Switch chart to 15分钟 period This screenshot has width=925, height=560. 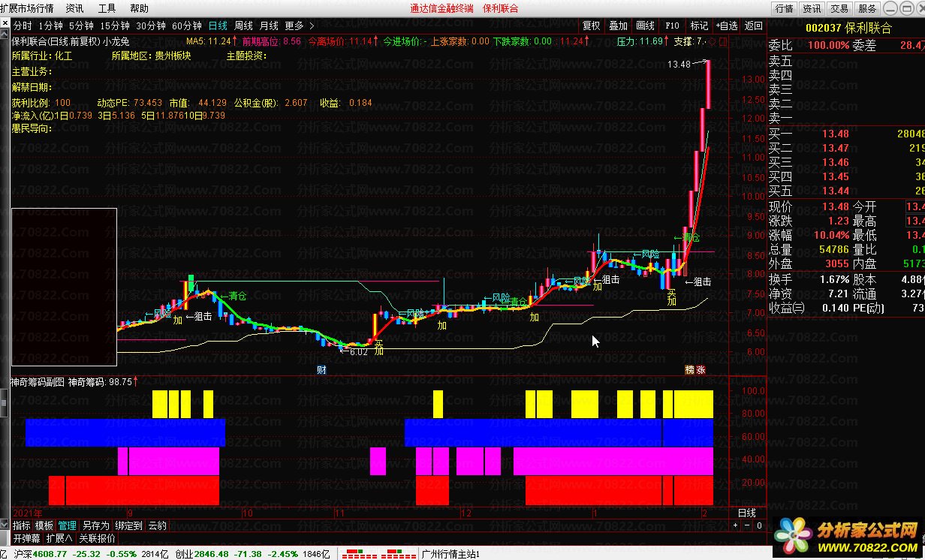115,26
